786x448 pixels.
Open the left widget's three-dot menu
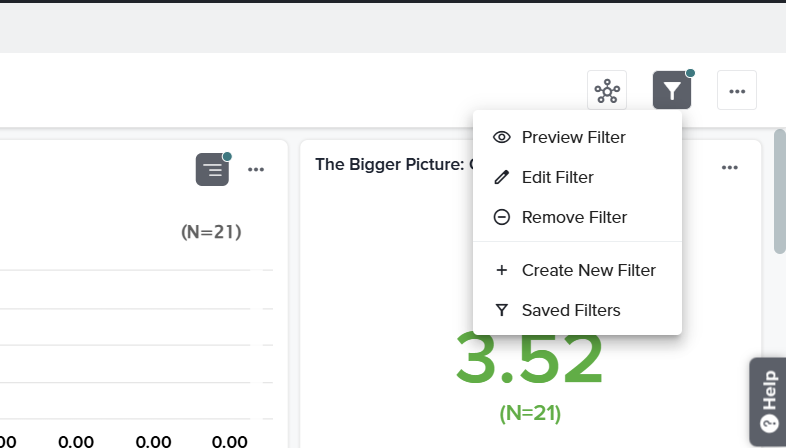(x=256, y=169)
